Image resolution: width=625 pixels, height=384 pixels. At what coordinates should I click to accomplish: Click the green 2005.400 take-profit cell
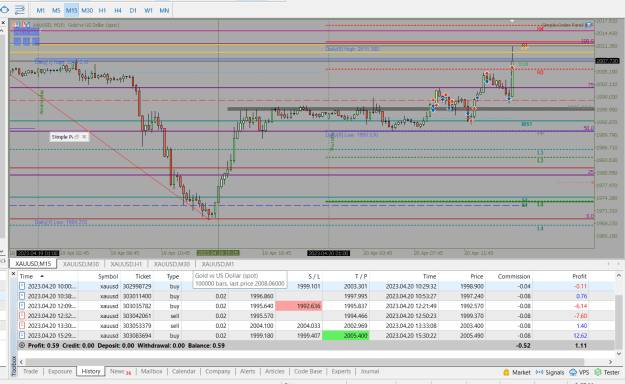pos(346,335)
